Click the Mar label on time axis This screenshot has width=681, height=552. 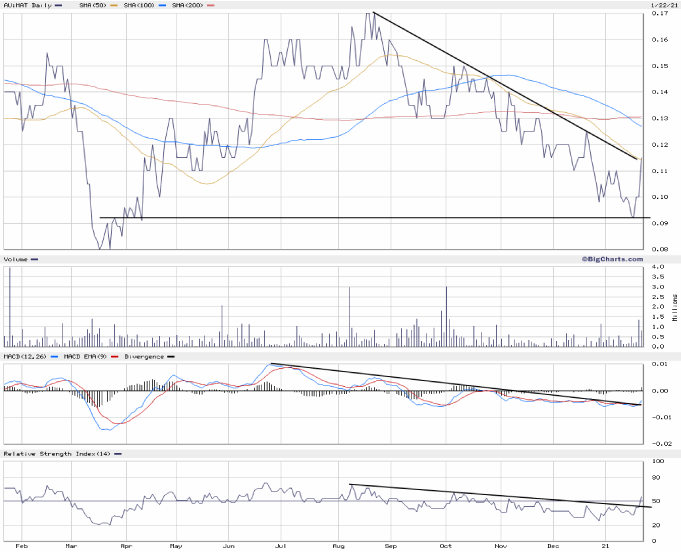click(71, 547)
